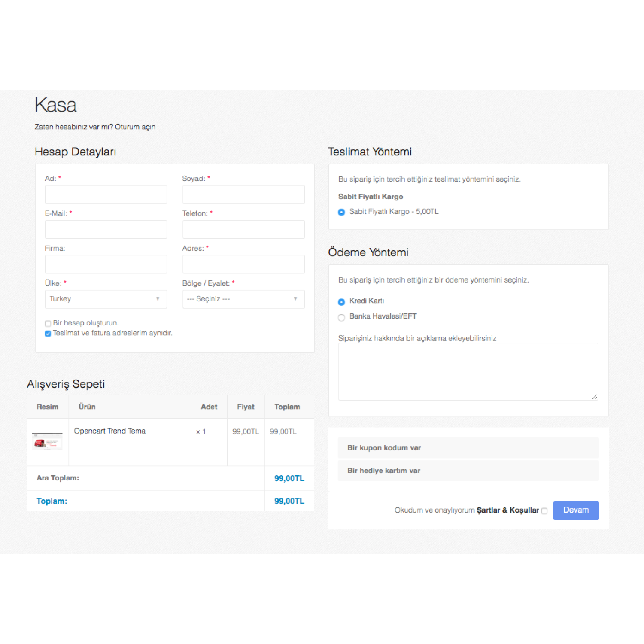This screenshot has height=644, width=644.
Task: Open the Bölge / Eyalet dropdown
Action: pyautogui.click(x=243, y=299)
